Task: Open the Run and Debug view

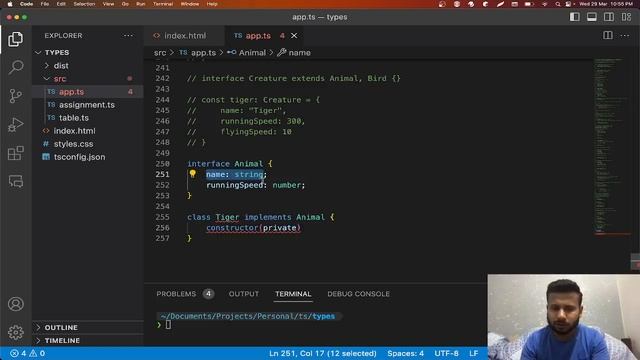Action: tap(16, 124)
